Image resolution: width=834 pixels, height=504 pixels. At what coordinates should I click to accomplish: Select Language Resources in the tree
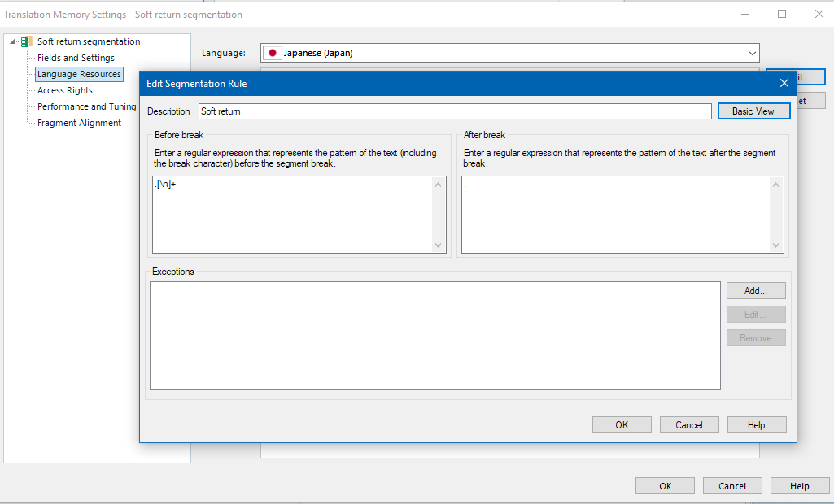click(x=79, y=74)
